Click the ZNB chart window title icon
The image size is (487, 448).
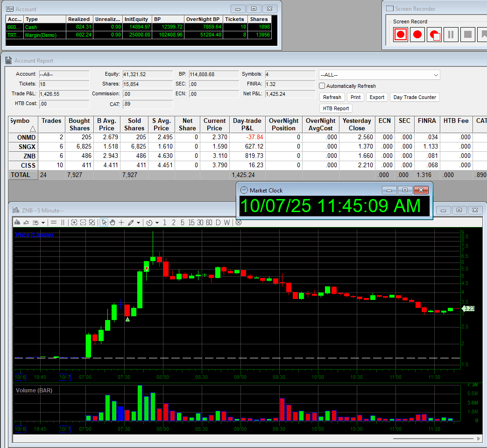tap(16, 210)
